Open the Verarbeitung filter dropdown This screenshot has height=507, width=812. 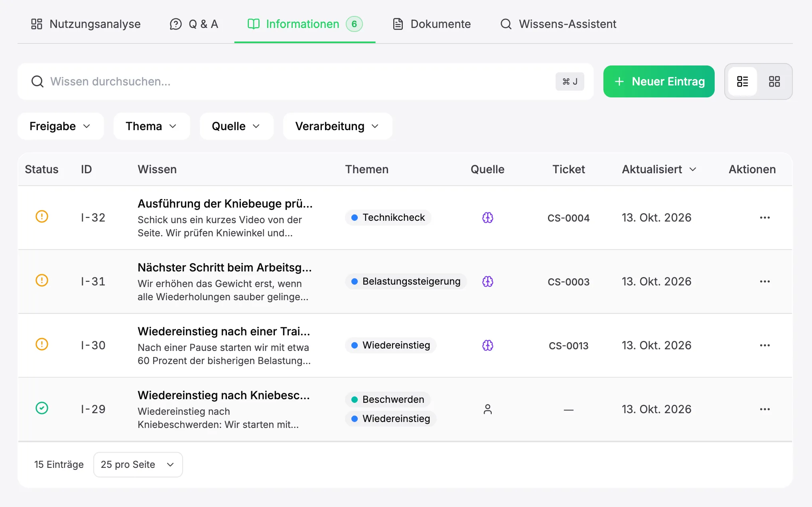tap(337, 126)
